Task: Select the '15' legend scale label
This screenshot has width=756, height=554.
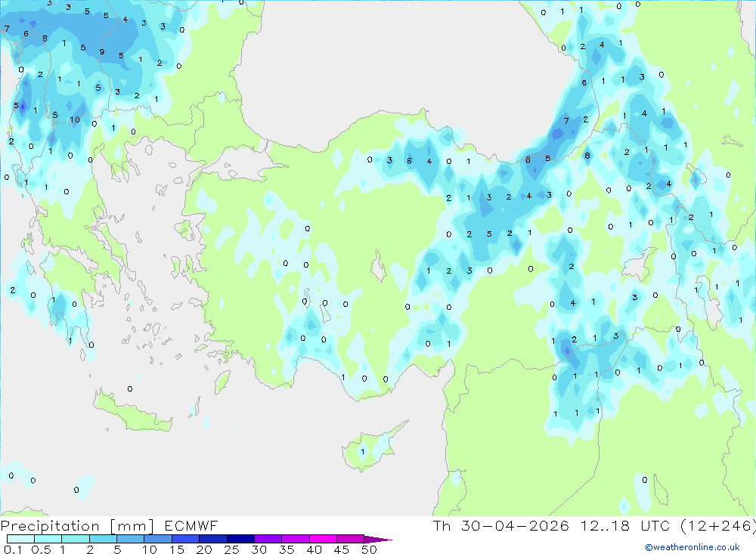Action: pos(177,549)
